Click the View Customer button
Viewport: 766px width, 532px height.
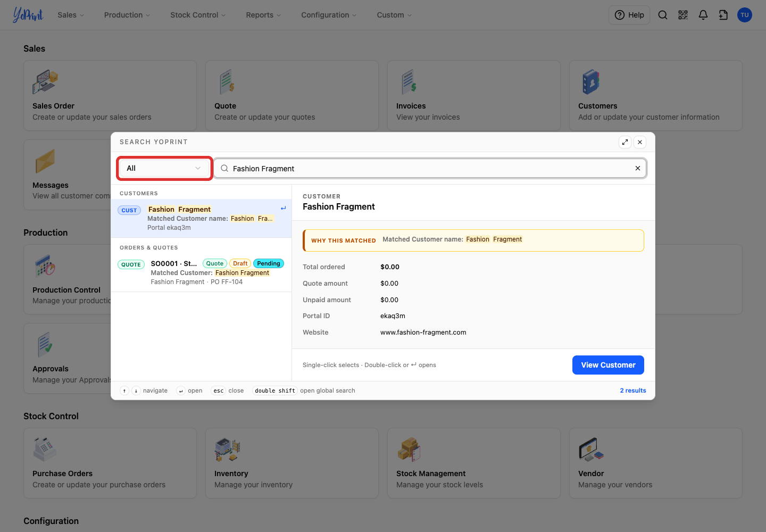pos(608,365)
